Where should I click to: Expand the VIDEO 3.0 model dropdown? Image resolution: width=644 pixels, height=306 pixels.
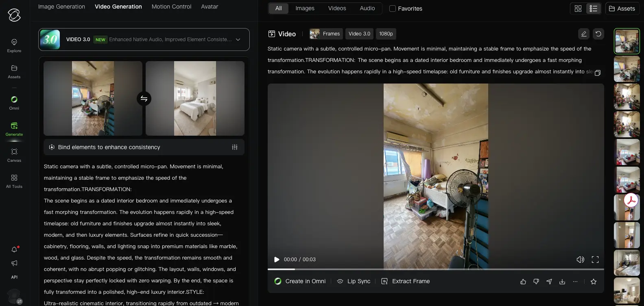[x=238, y=40]
